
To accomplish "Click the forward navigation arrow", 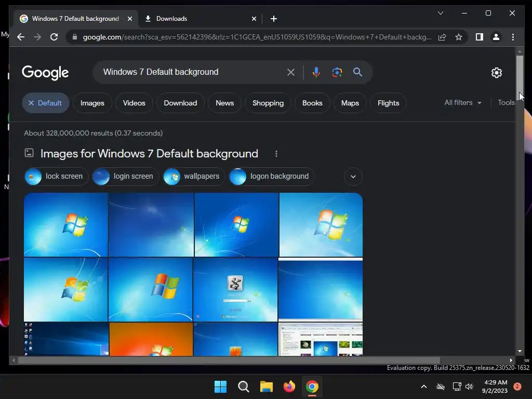I will click(x=37, y=37).
